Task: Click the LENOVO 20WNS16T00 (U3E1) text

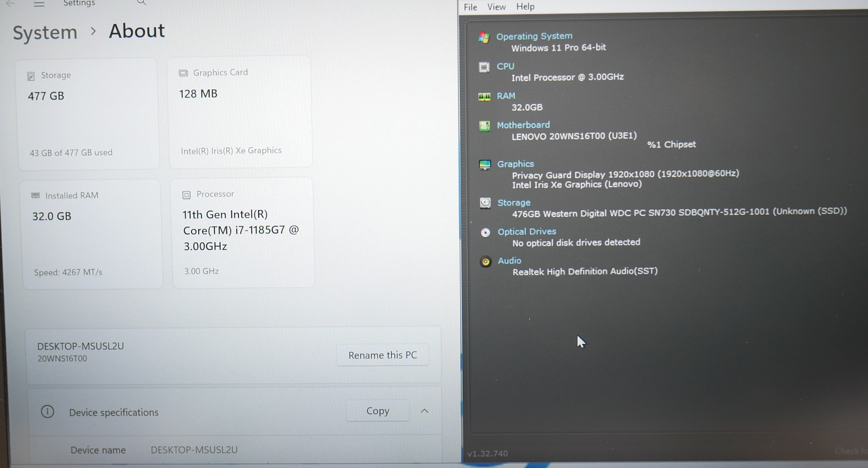Action: pyautogui.click(x=575, y=136)
